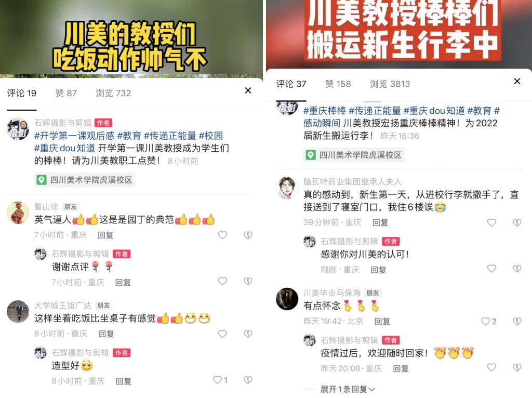Open 四川美术学院虎溪校区 location tag in right post
532x398 pixels.
pos(353,155)
